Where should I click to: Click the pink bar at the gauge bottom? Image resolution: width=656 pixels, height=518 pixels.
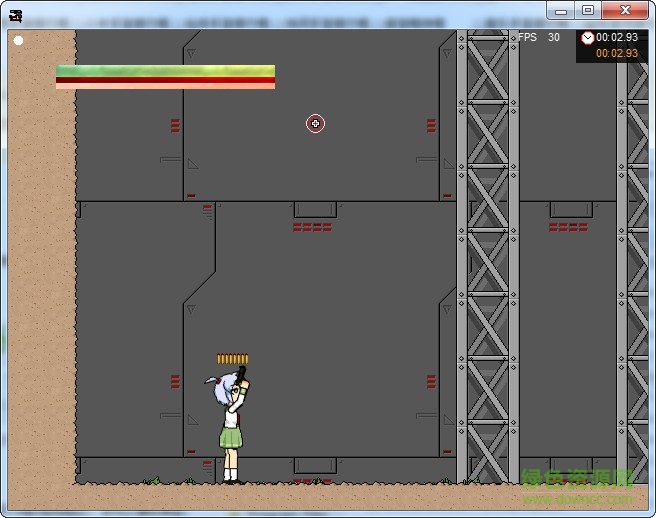[165, 86]
